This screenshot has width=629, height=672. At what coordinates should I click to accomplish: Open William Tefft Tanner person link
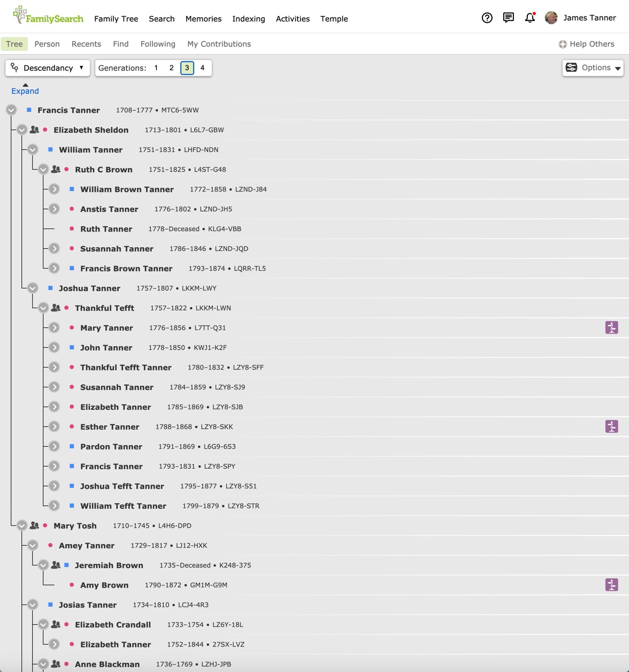123,506
